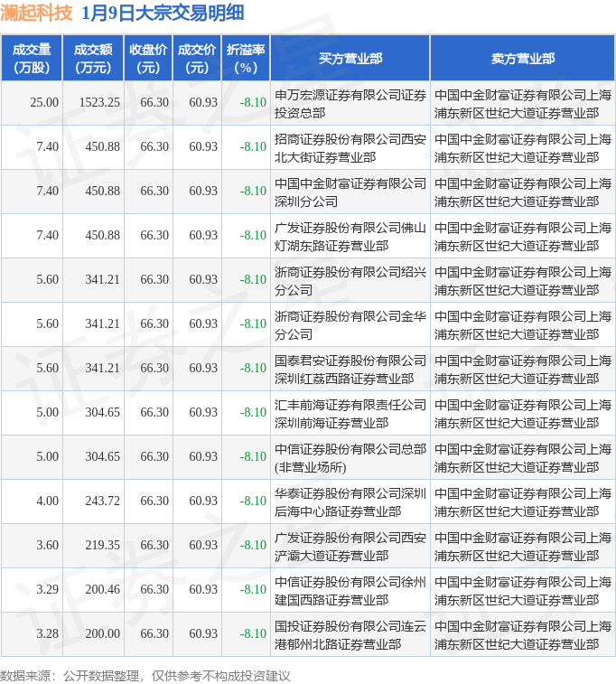Click 国泰君安深圳红荔西路 buyer cell
The width and height of the screenshot is (616, 684).
pos(350,369)
